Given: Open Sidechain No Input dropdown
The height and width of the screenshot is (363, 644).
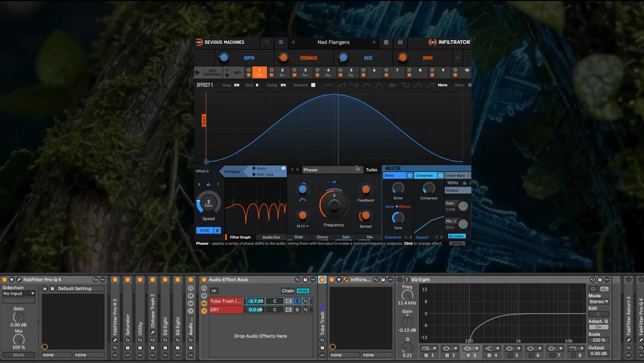Looking at the screenshot, I should point(19,294).
